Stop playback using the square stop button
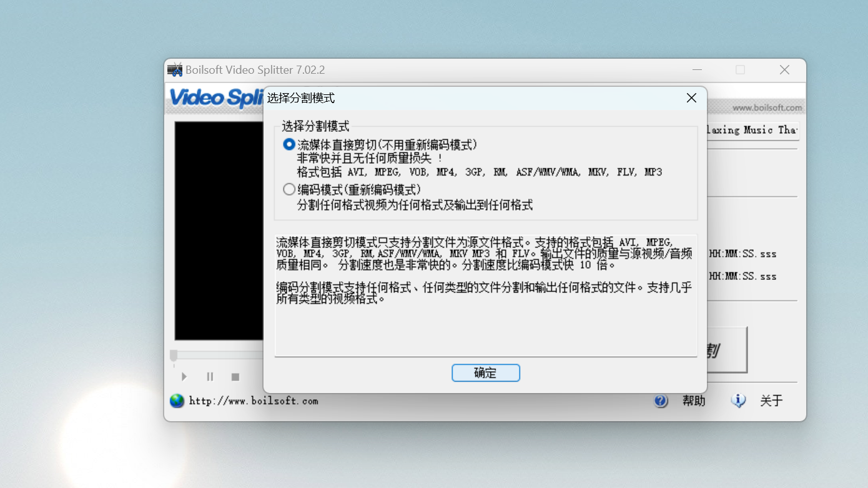 click(x=235, y=377)
